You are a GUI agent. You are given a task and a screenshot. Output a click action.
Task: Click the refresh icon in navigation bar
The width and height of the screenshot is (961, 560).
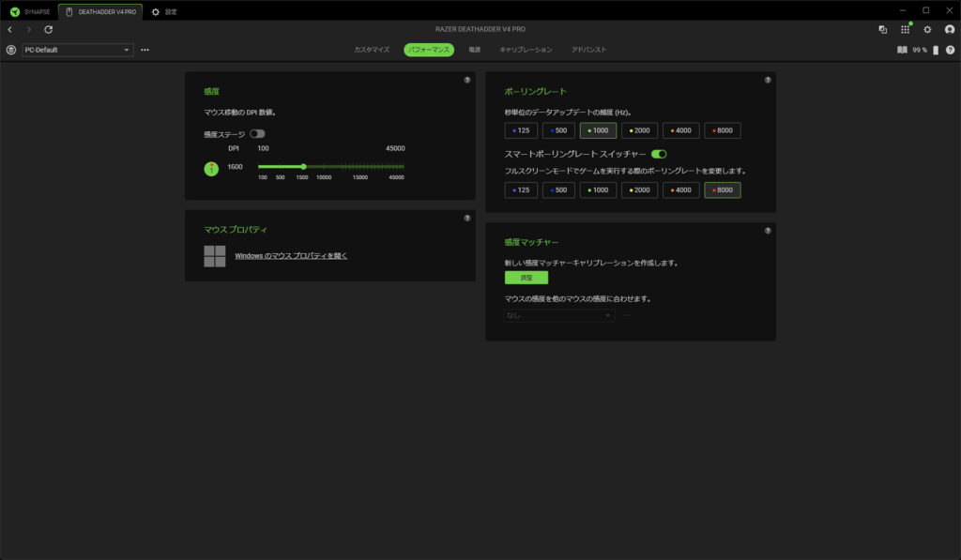click(x=49, y=30)
